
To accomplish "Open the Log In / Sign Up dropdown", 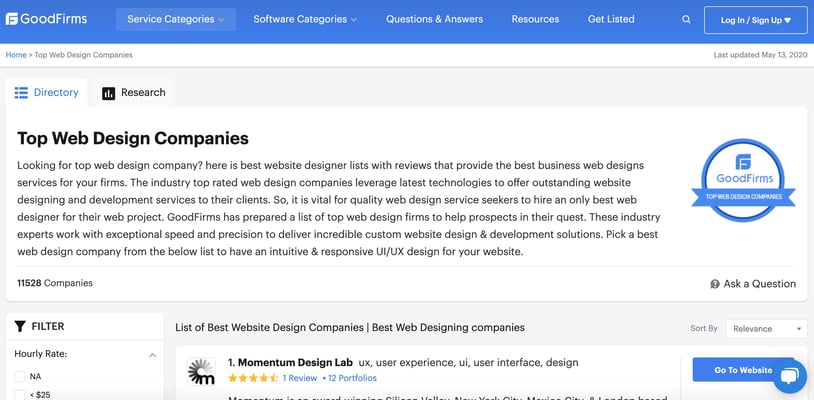I will click(755, 20).
